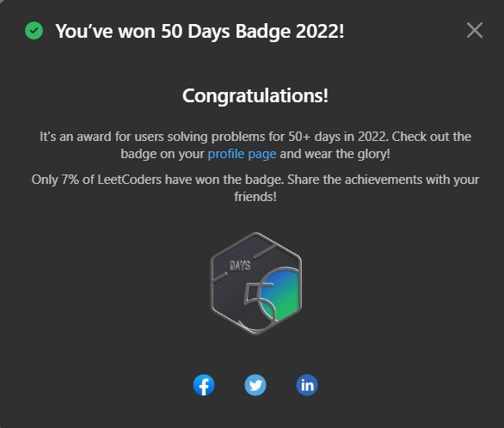The height and width of the screenshot is (428, 504).
Task: Share the achievement on Twitter
Action: tap(255, 385)
